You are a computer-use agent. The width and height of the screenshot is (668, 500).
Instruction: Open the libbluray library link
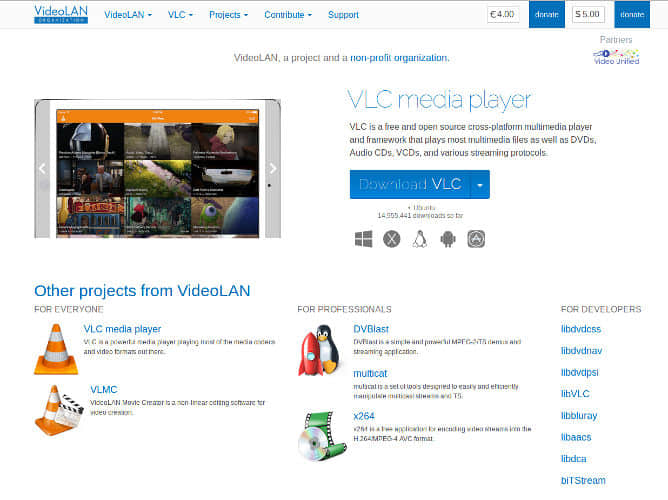579,416
